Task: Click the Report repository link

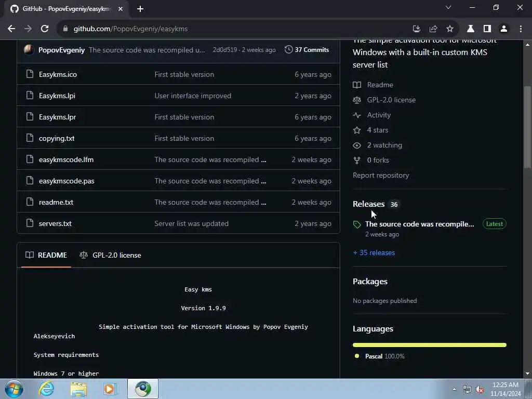Action: (x=381, y=176)
